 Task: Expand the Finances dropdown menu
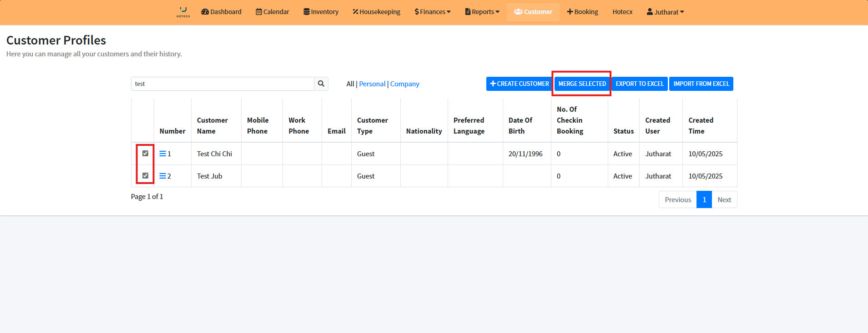(x=432, y=12)
